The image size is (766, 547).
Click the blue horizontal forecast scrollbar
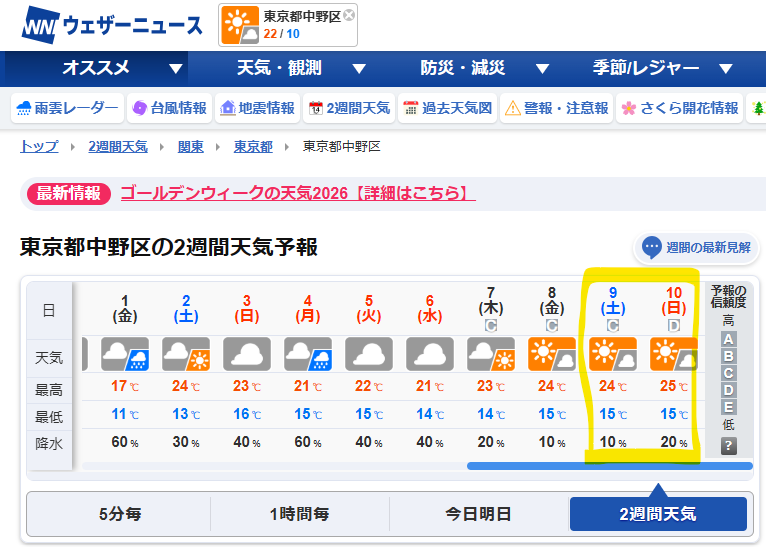(x=609, y=466)
